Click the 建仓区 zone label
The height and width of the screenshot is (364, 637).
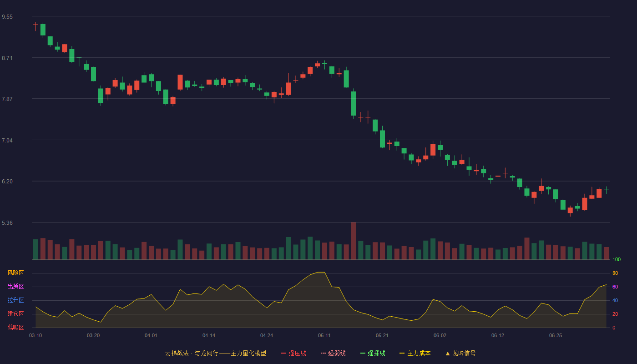point(15,314)
